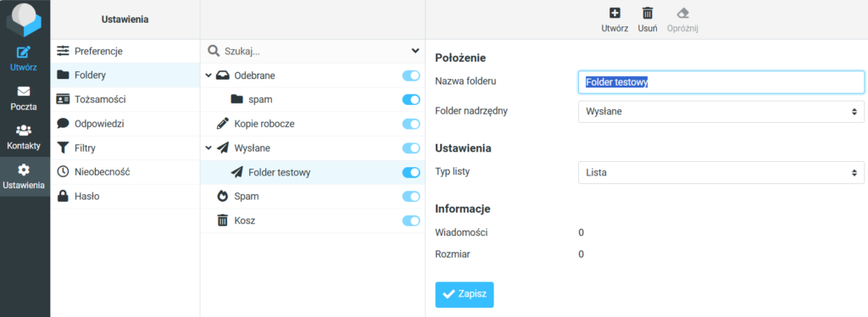Click the Utwórz compose icon in the sidebar
The image size is (868, 317).
23,53
